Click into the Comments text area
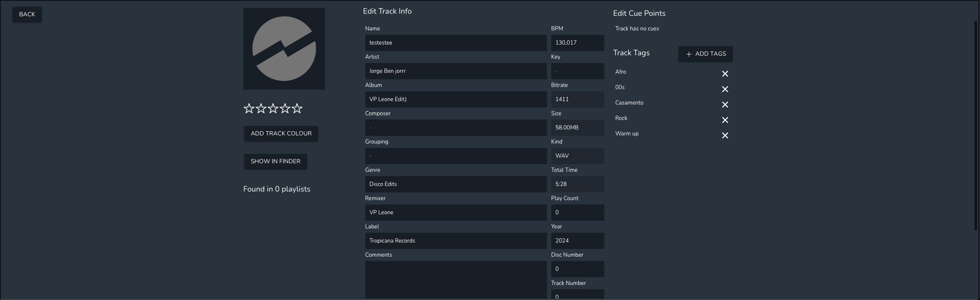This screenshot has height=300, width=980. (x=455, y=279)
